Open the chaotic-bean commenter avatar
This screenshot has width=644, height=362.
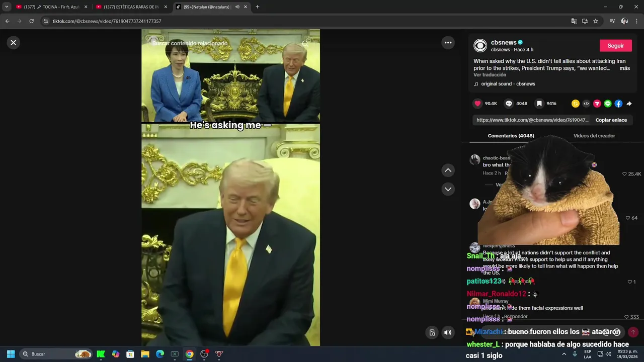coord(474,160)
